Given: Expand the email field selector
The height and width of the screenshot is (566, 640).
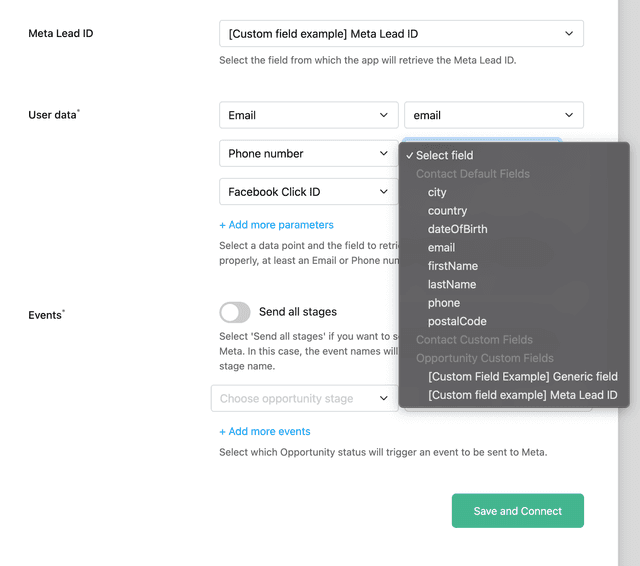Looking at the screenshot, I should tap(493, 116).
